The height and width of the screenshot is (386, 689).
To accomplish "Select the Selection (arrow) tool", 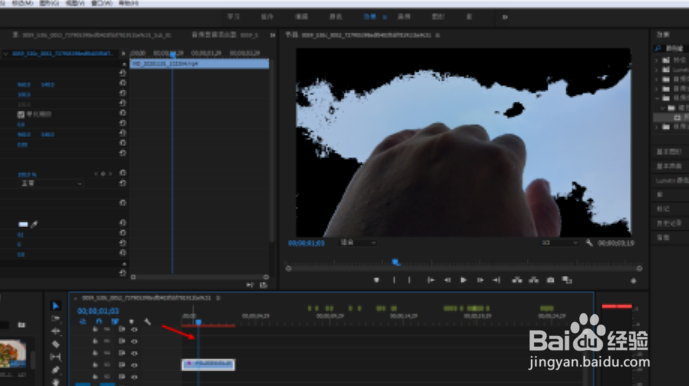I will click(55, 305).
